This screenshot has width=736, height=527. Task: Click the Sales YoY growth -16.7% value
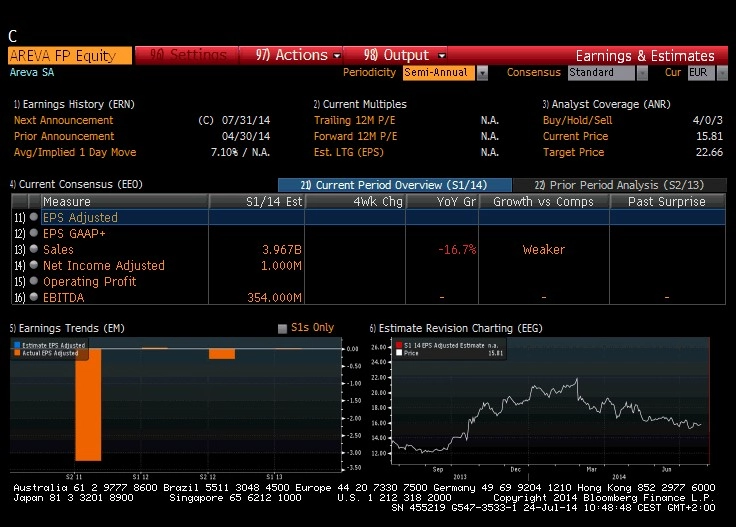tap(457, 250)
